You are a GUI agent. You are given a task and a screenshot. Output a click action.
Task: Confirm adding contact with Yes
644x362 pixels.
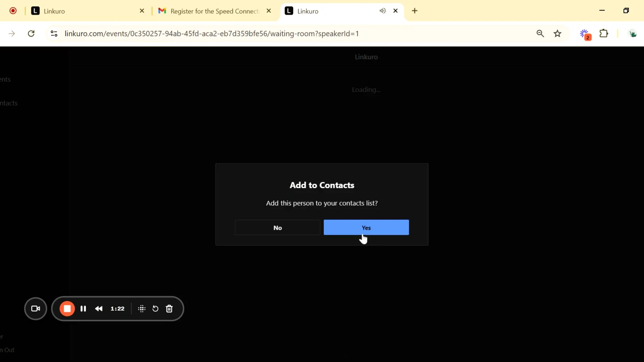click(366, 228)
